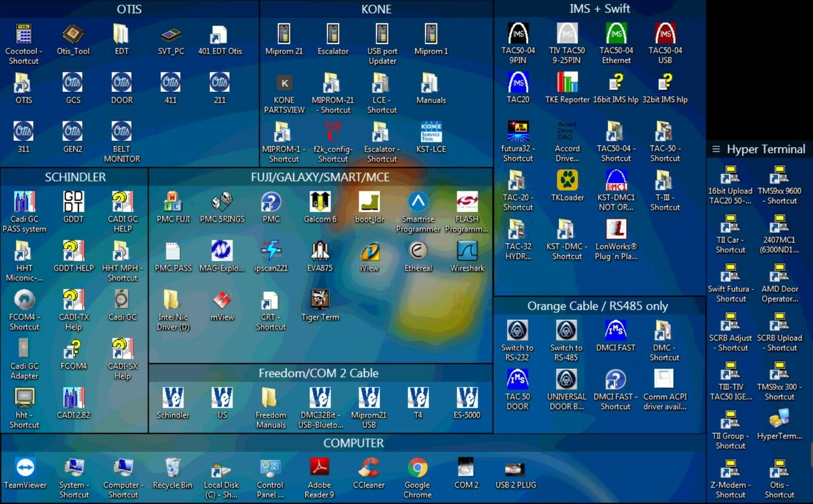Launch DMCI FAST in Orange Cable group
The width and height of the screenshot is (813, 504).
616,331
